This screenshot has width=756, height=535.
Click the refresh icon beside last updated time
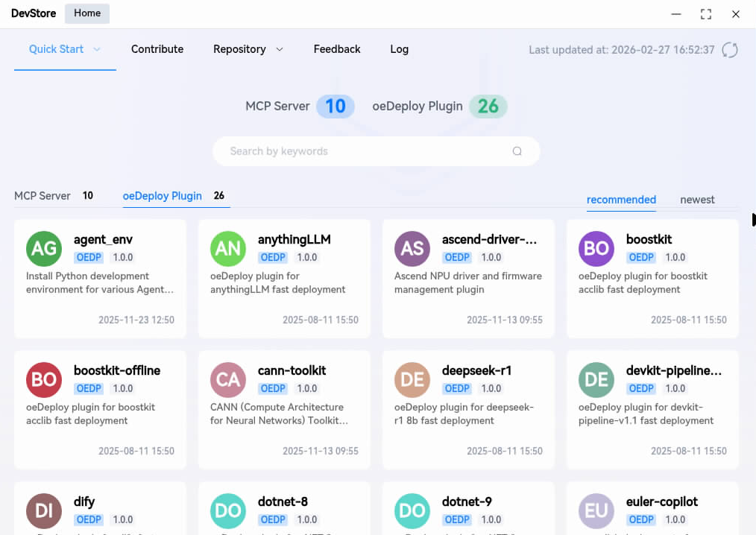[730, 50]
